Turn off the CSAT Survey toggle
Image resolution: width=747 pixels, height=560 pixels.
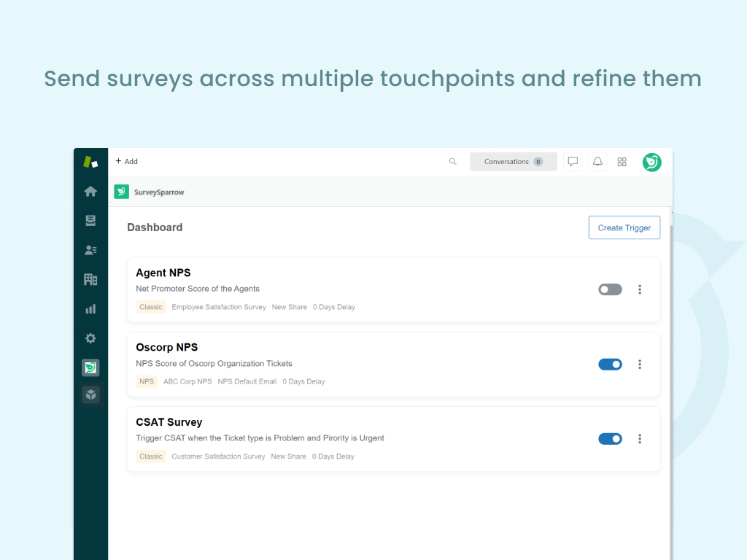(x=610, y=439)
